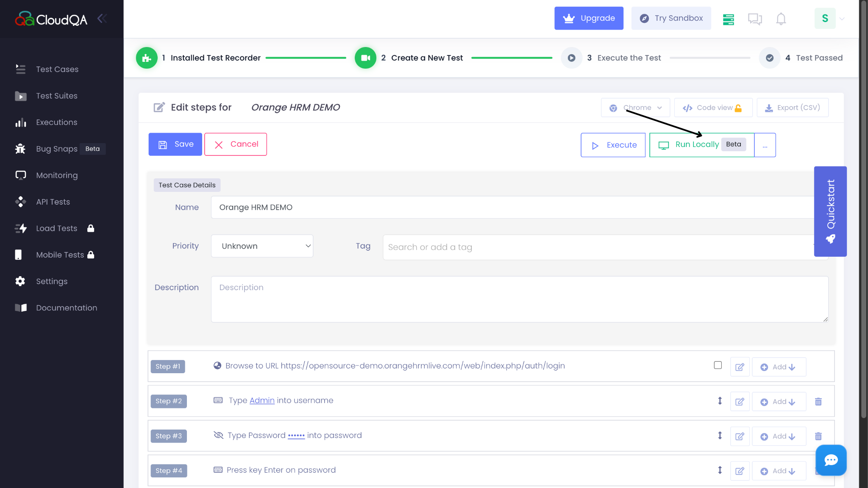This screenshot has height=488, width=868.
Task: Click the Run Locally button
Action: [697, 145]
